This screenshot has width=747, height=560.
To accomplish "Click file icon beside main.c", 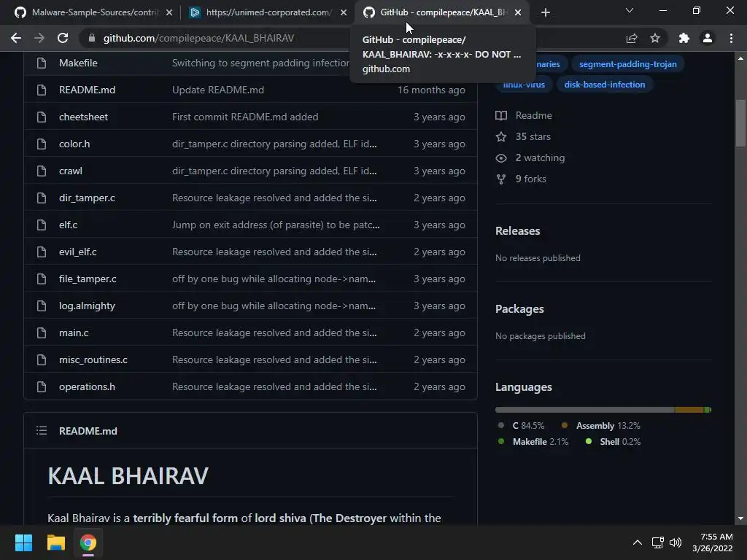I will 42,332.
